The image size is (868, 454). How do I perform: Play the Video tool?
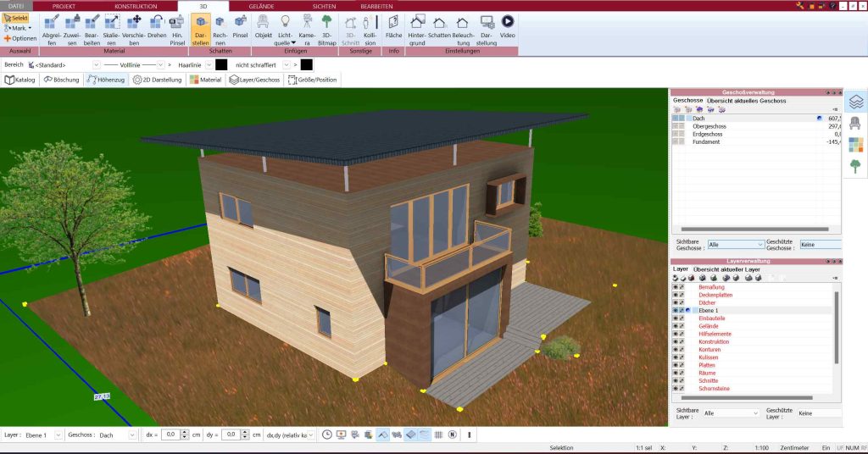pyautogui.click(x=507, y=26)
